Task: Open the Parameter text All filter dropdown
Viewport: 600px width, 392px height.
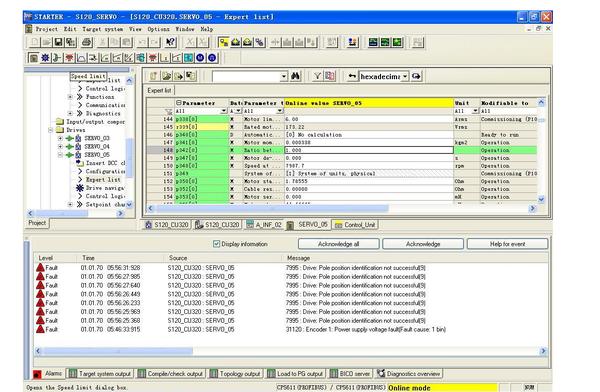Action: [280, 111]
